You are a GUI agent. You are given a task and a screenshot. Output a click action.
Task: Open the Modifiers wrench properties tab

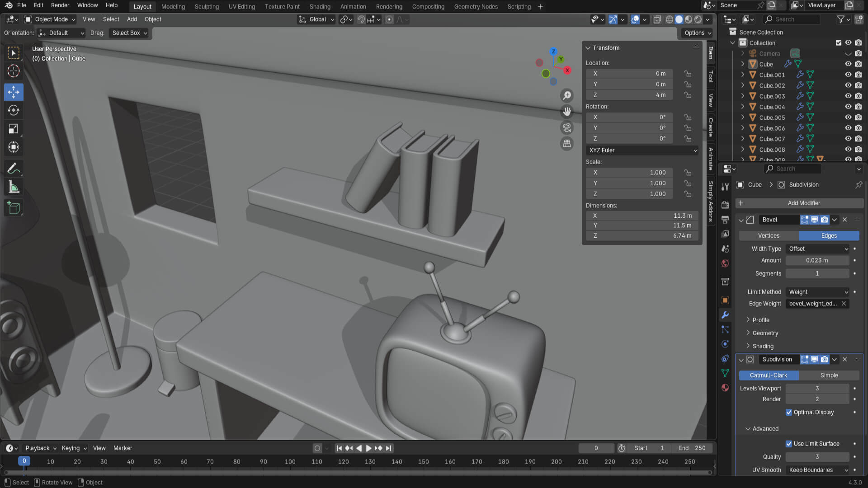tap(725, 315)
